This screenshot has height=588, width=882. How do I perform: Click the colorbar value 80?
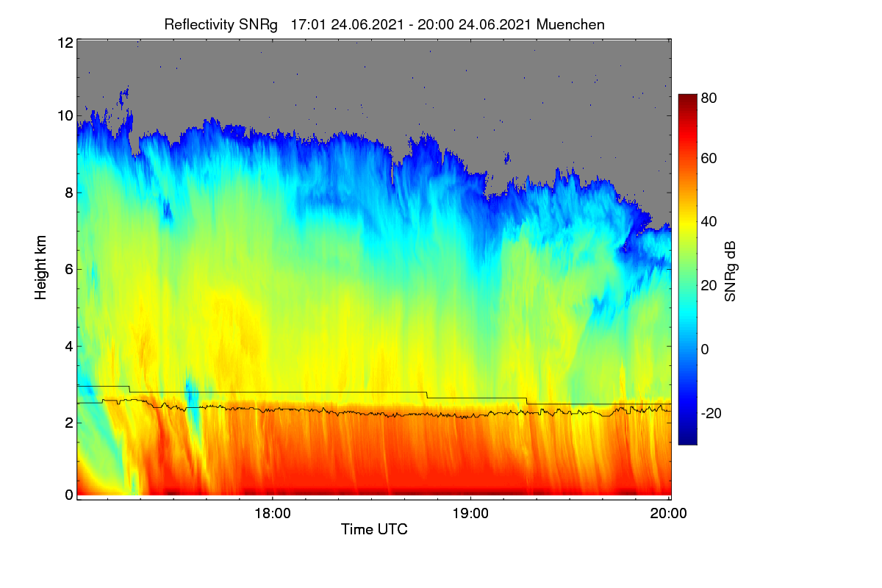[x=709, y=97]
